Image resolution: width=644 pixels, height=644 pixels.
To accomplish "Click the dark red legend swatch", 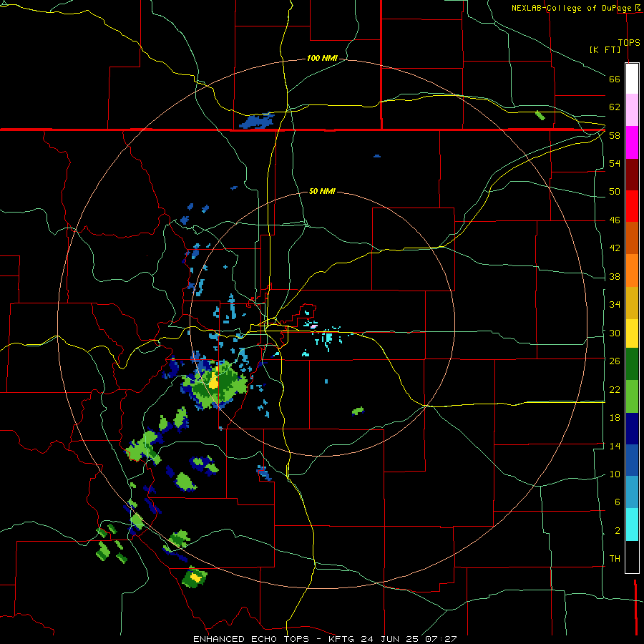I will [632, 175].
